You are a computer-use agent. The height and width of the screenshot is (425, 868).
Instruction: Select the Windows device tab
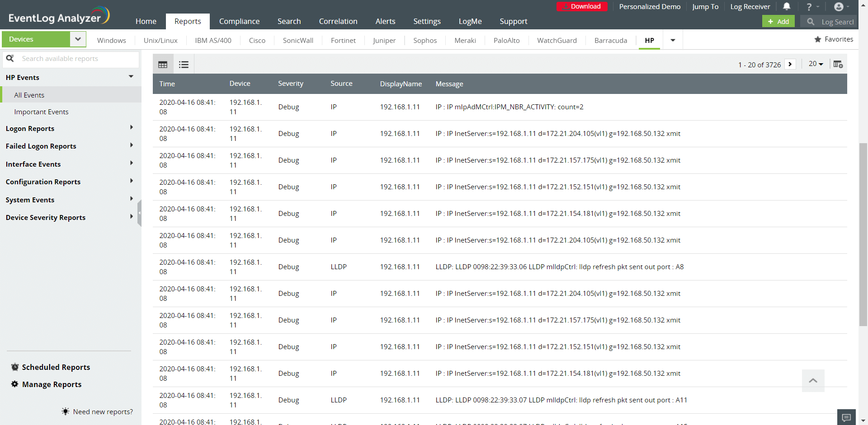point(112,40)
